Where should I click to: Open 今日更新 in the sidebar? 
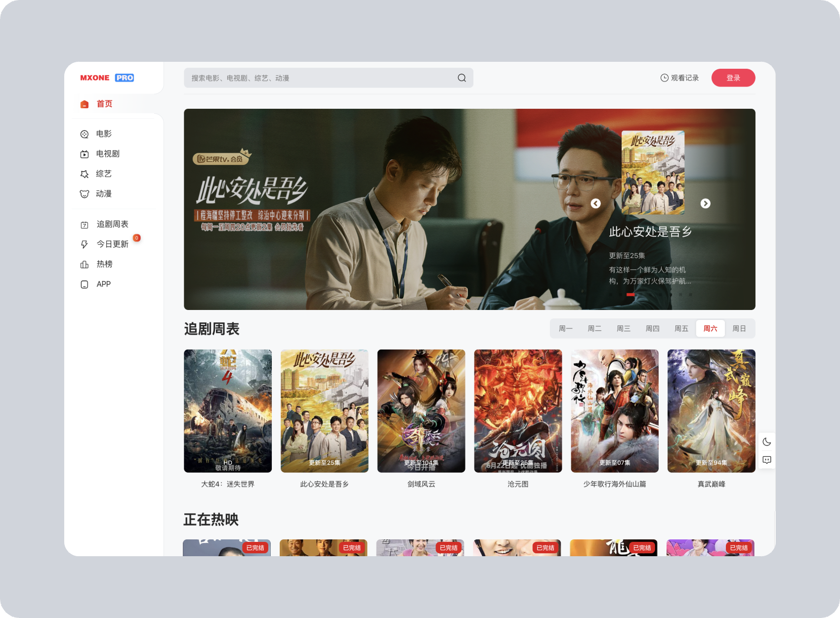(x=114, y=244)
